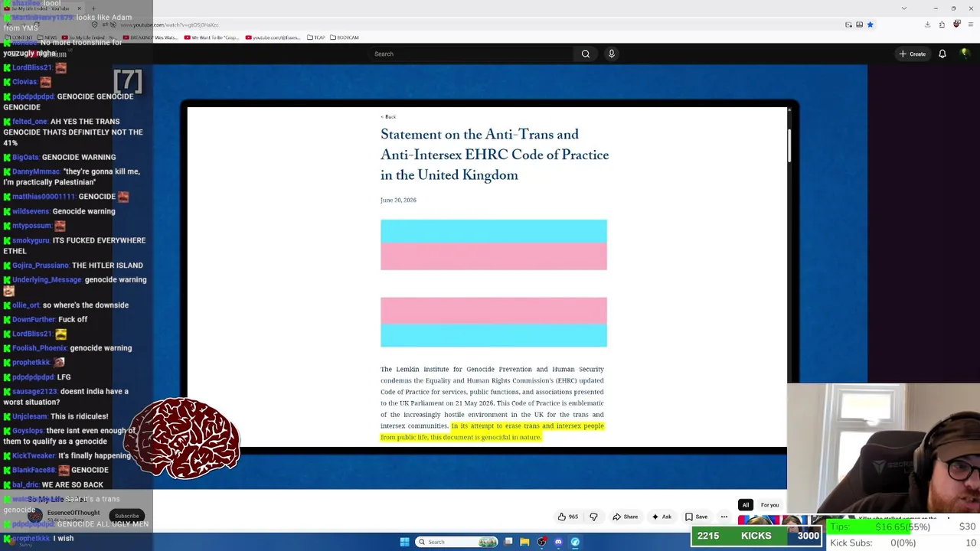Viewport: 980px width, 551px height.
Task: Open Discord from the taskbar
Action: 558,542
